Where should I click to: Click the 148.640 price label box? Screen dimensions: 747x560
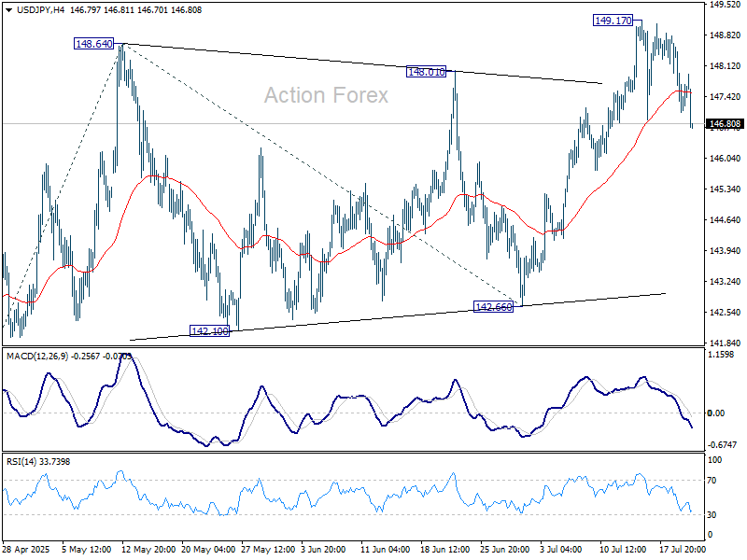click(x=93, y=43)
